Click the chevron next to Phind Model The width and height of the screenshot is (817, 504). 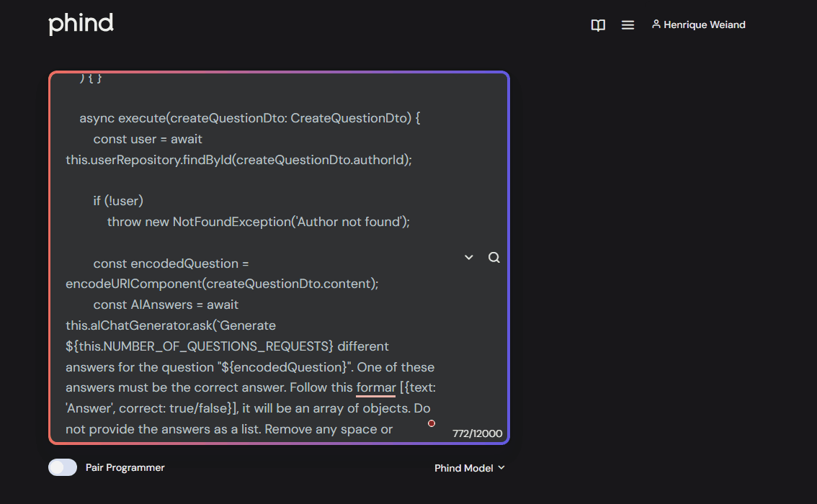(501, 467)
